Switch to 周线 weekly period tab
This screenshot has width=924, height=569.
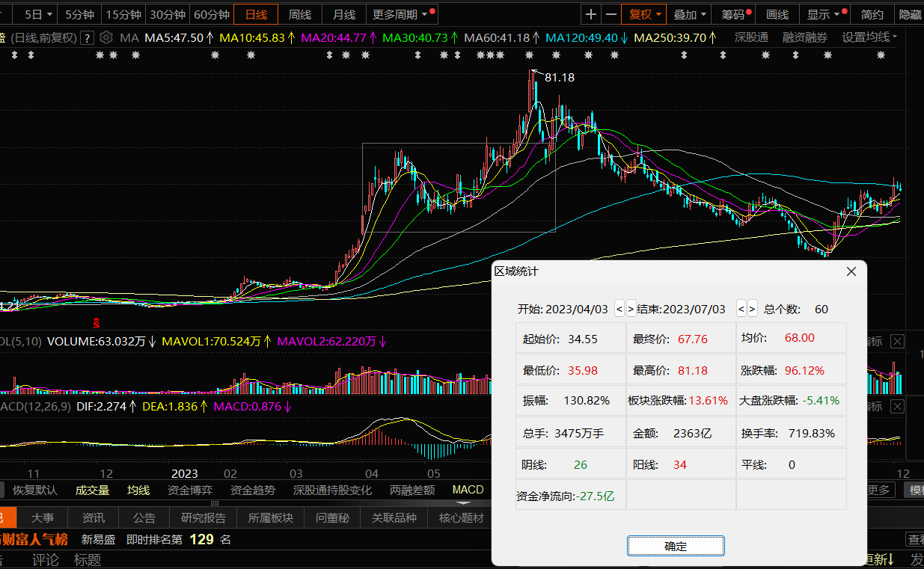point(300,14)
